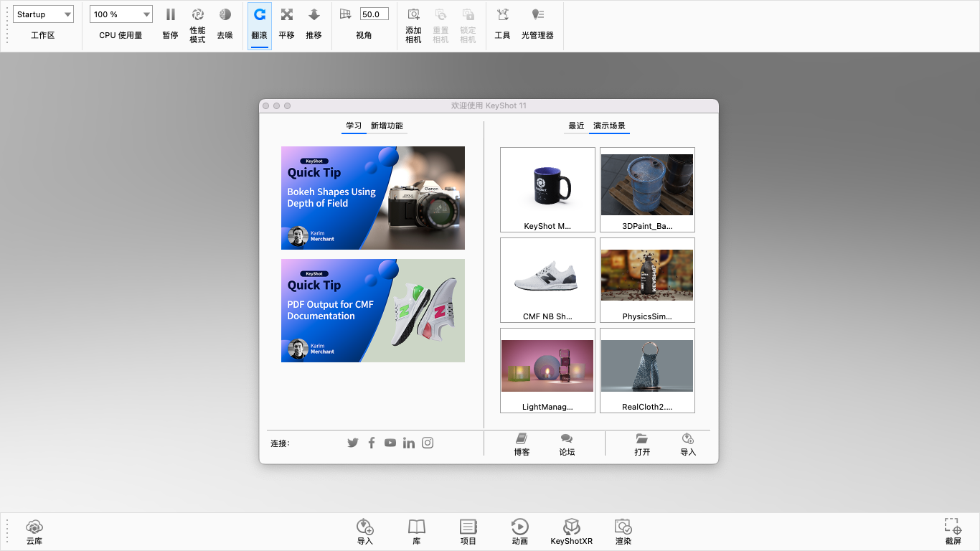Click the LinkedIn icon
The image size is (980, 551).
point(409,443)
